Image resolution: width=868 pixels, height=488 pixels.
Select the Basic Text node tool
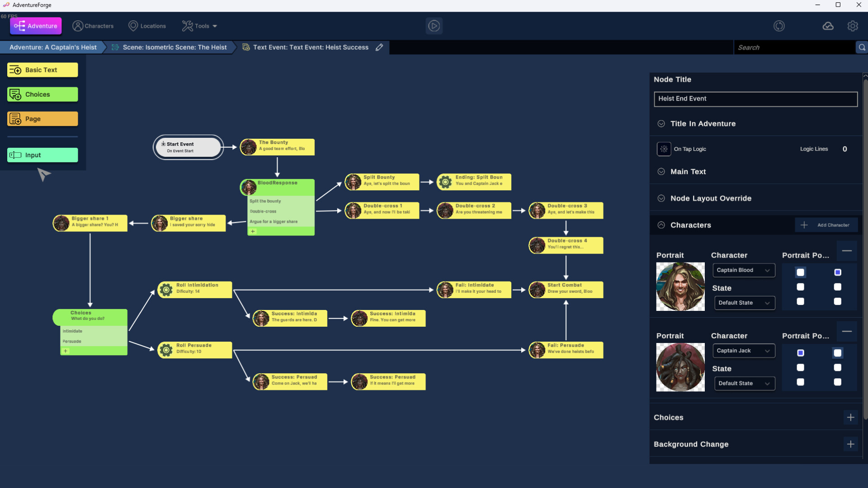click(x=42, y=70)
